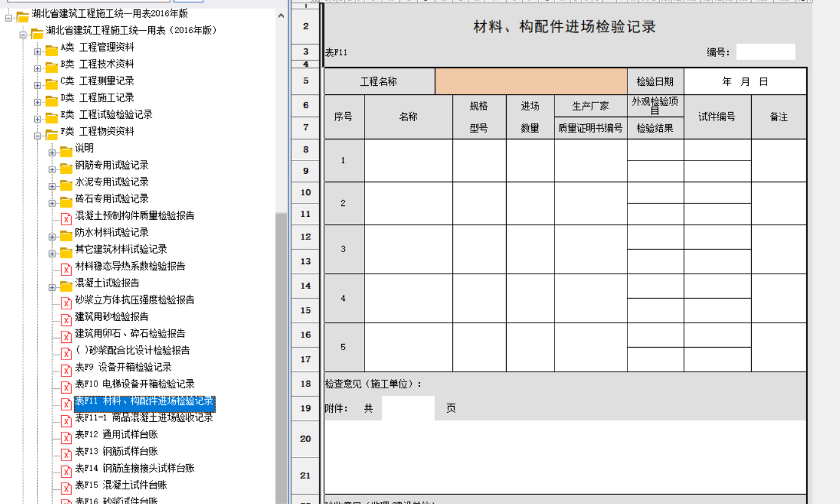Click the tree panel vertical scrollbar thumb

281,358
